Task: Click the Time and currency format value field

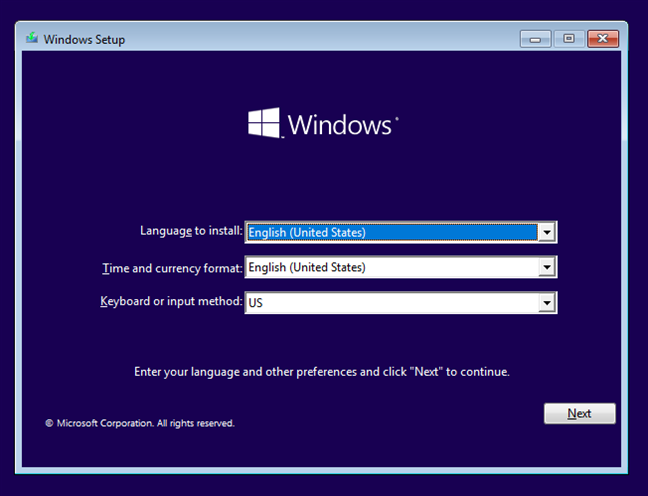Action: [390, 268]
